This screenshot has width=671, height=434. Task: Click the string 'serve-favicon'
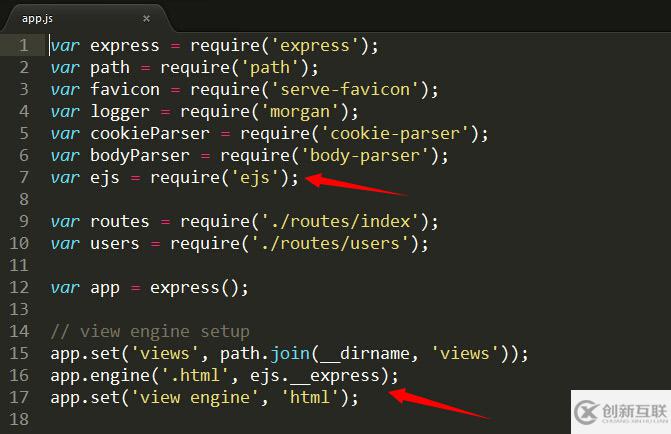[345, 89]
